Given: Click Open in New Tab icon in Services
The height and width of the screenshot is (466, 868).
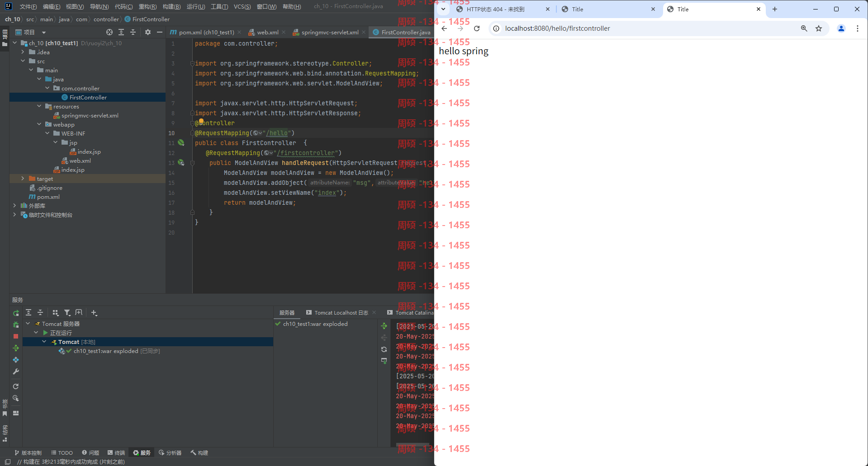Looking at the screenshot, I should [79, 312].
